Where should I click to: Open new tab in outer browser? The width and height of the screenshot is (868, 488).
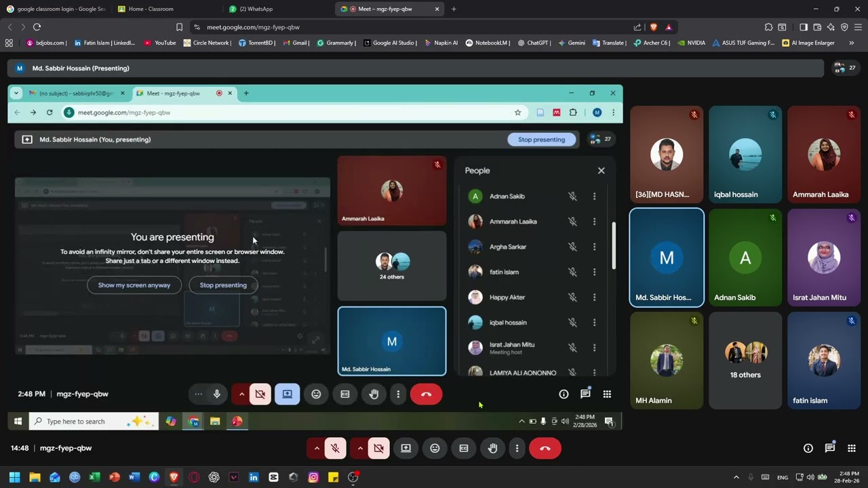pos(454,9)
